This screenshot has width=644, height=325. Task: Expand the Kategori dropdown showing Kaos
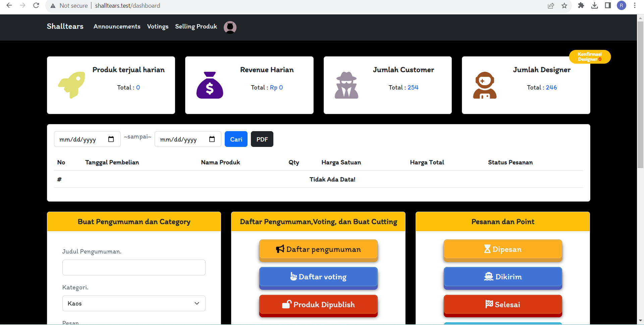click(x=134, y=303)
